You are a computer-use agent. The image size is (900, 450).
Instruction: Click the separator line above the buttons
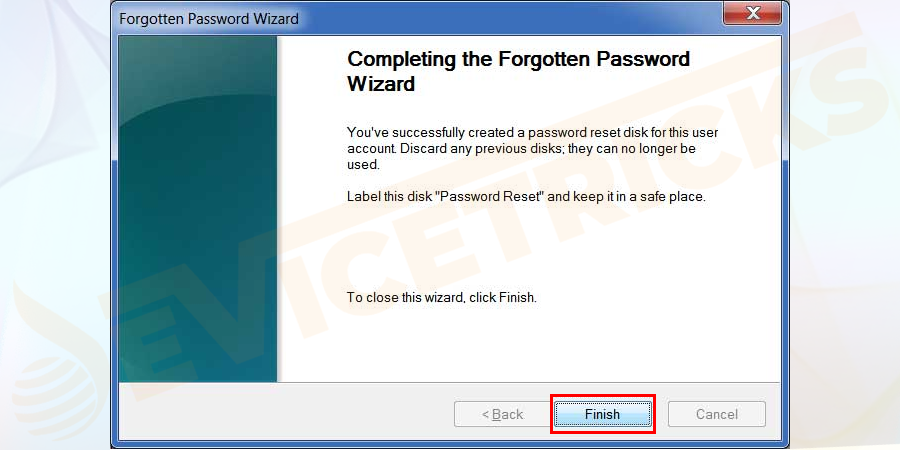point(449,383)
